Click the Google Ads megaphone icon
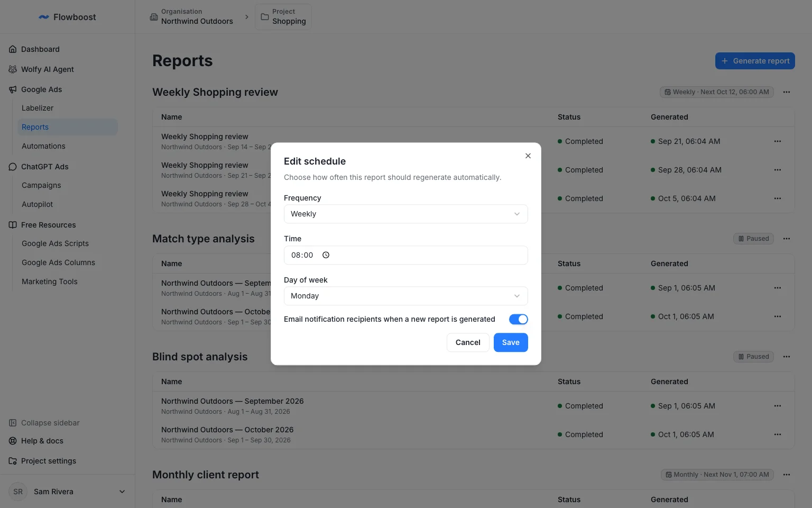Screen dimensions: 812x508 click(x=13, y=89)
